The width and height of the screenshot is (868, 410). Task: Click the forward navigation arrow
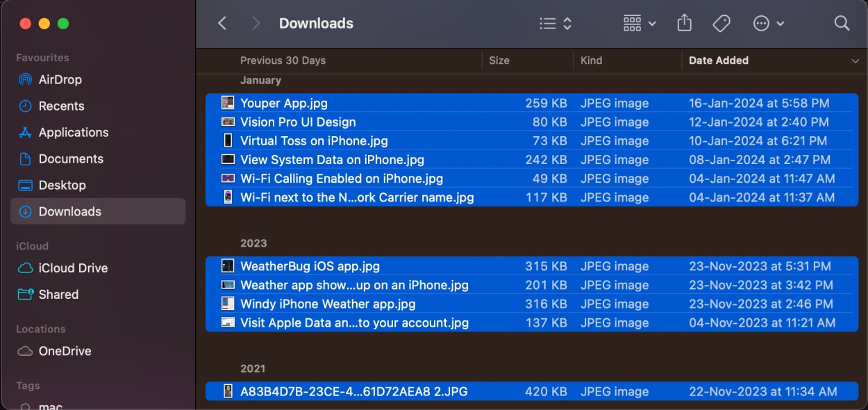click(x=256, y=23)
